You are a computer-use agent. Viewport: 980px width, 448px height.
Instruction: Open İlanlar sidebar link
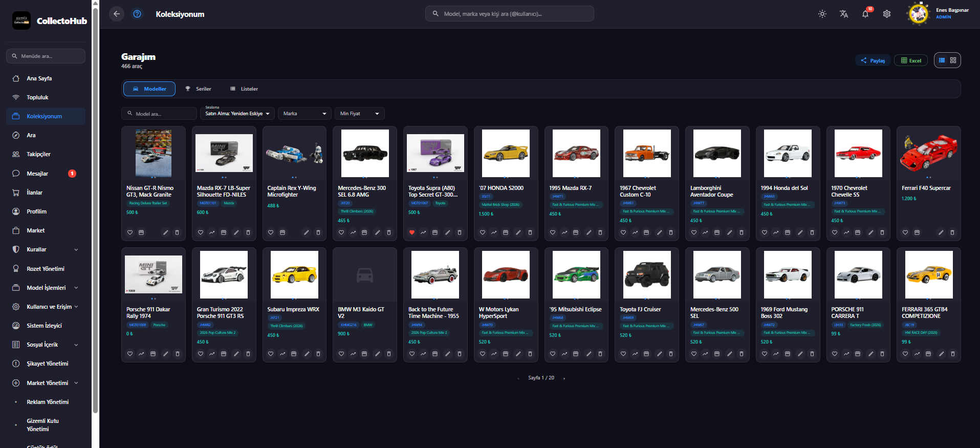point(46,193)
